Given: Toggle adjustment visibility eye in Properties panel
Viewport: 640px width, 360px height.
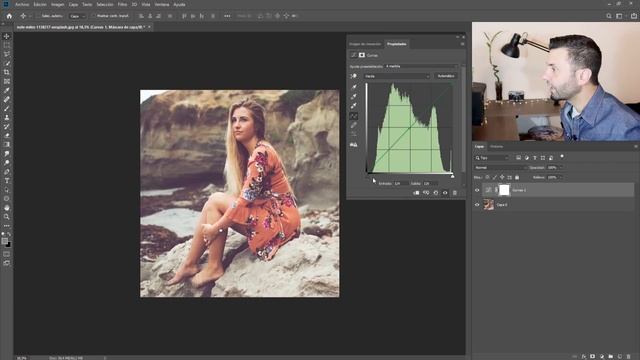Looking at the screenshot, I should (x=445, y=193).
